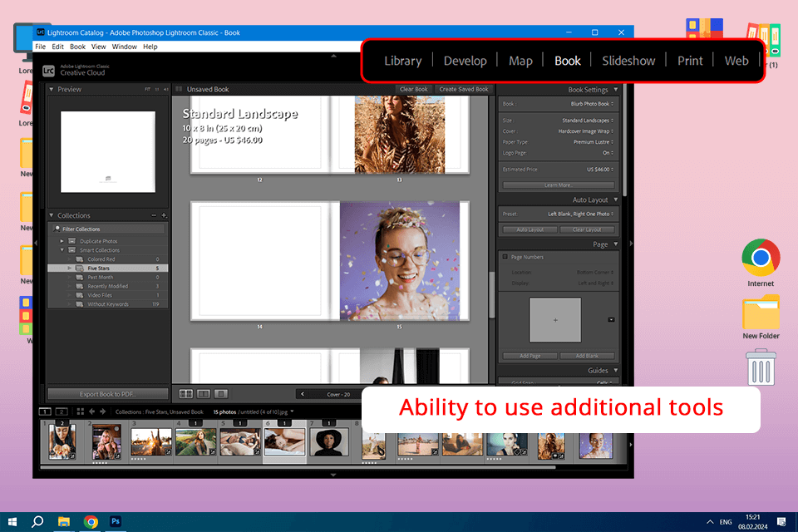Collapse the Collections panel
Viewport: 798px width, 532px height.
point(52,215)
